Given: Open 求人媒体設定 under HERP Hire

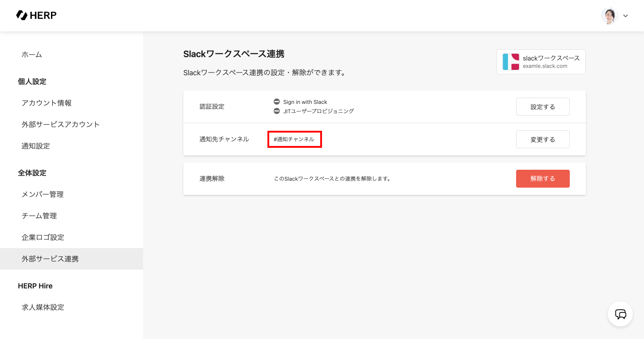Looking at the screenshot, I should [43, 307].
